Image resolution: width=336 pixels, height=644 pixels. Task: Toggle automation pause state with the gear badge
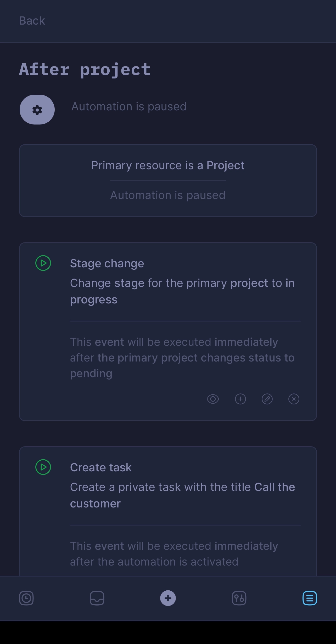[x=37, y=110]
